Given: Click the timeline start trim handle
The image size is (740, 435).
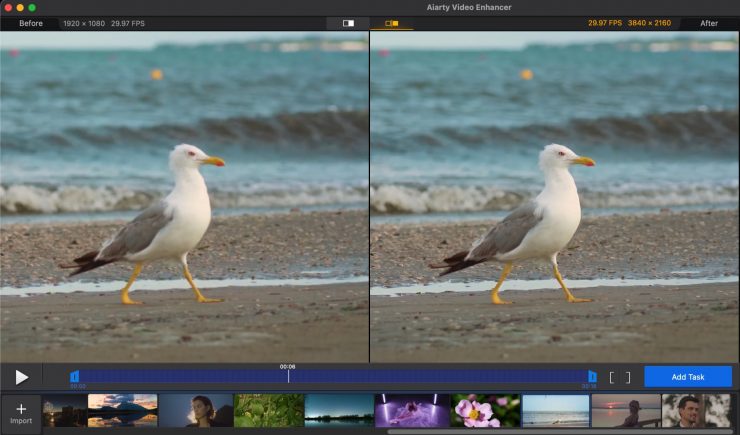Looking at the screenshot, I should pyautogui.click(x=75, y=376).
